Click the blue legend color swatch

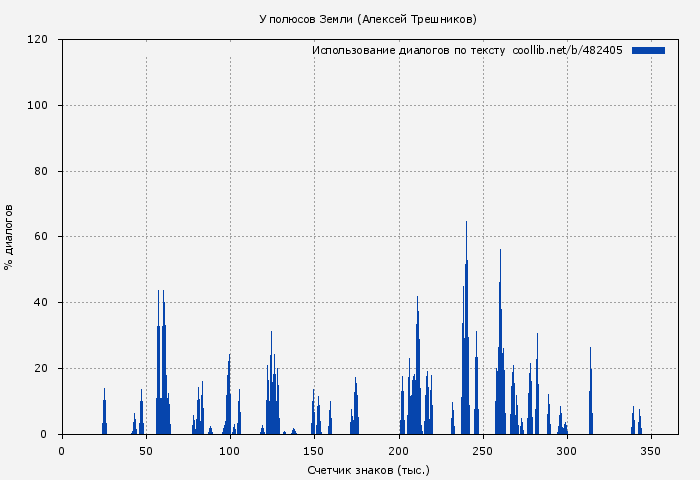(x=648, y=50)
